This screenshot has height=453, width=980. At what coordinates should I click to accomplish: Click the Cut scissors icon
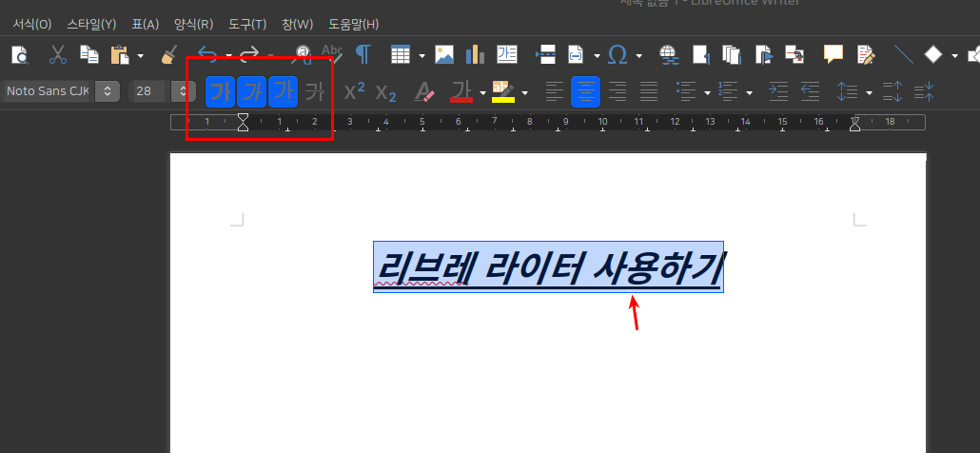tap(58, 54)
